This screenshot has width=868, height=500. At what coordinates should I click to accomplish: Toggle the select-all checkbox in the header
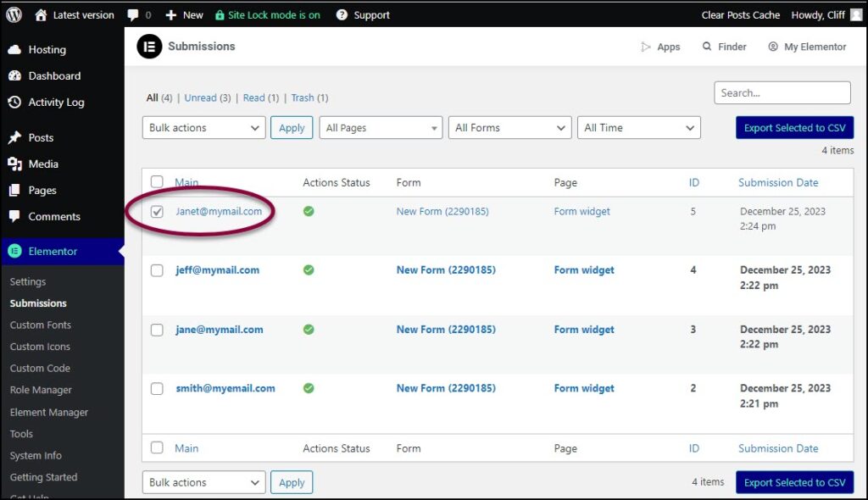point(157,181)
